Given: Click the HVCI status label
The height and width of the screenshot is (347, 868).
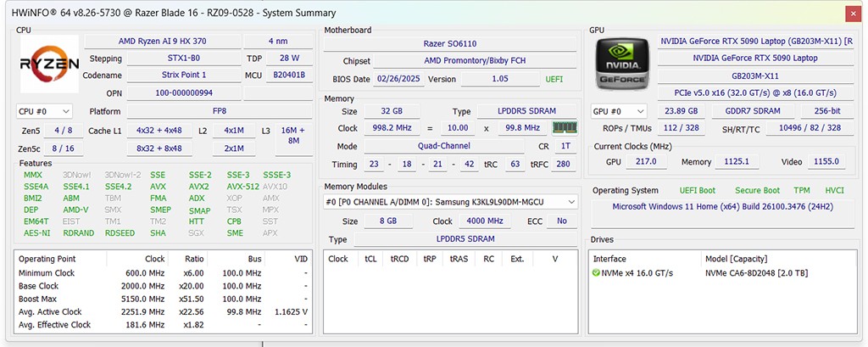Looking at the screenshot, I should point(834,191).
